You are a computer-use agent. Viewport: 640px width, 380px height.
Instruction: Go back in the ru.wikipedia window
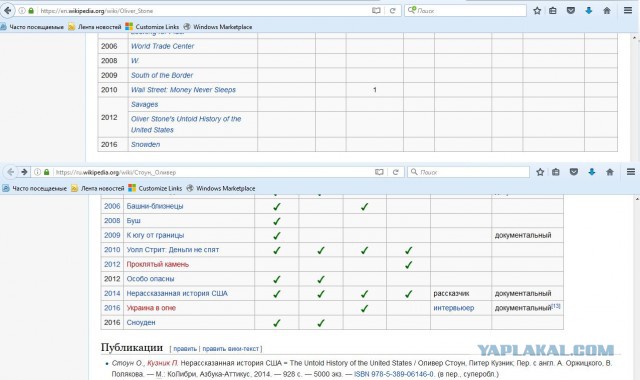click(x=11, y=172)
